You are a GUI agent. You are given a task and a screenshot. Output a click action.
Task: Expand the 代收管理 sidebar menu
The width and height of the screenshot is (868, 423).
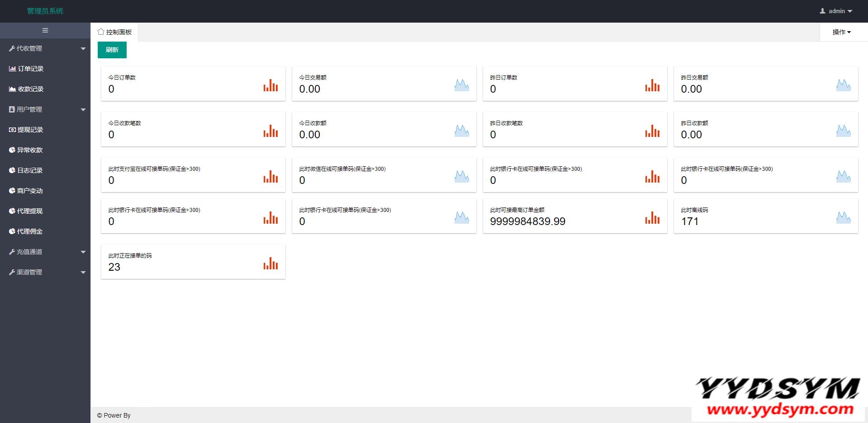[x=45, y=48]
